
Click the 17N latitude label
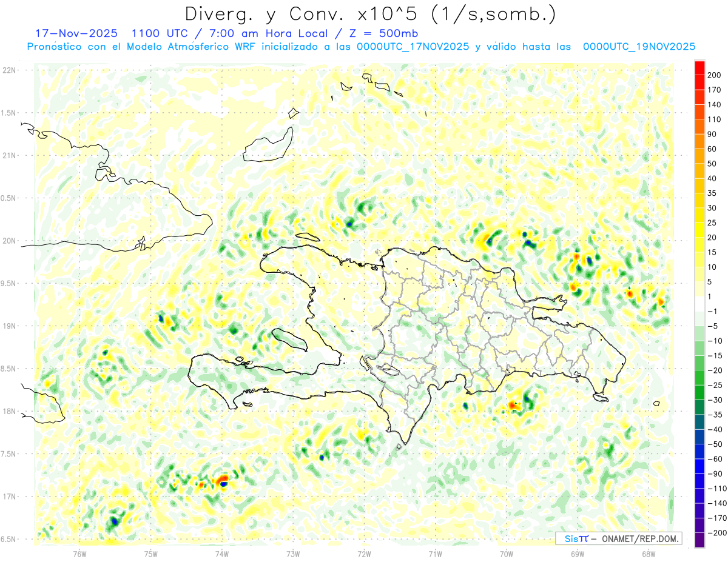tap(9, 497)
